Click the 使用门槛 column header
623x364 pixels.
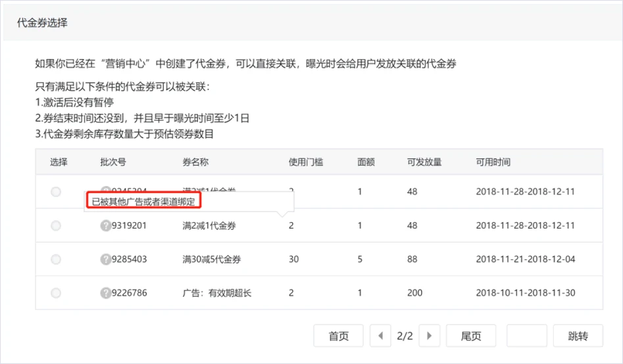306,162
